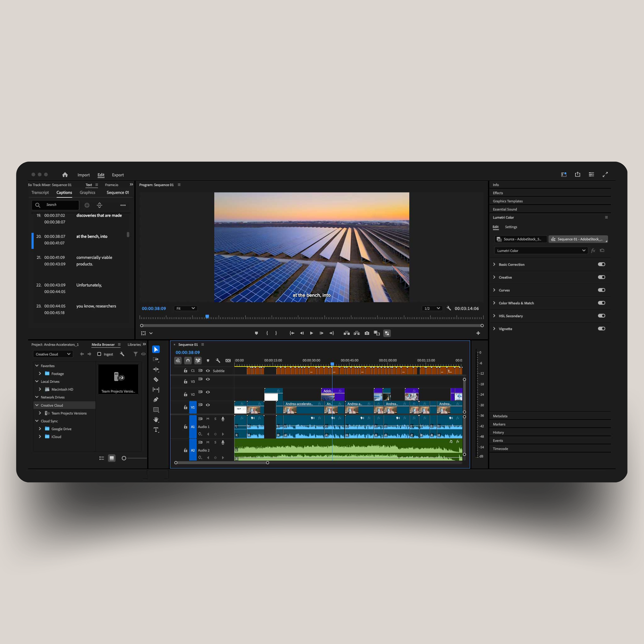This screenshot has height=644, width=644.
Task: Open the Export menu item
Action: click(x=118, y=175)
